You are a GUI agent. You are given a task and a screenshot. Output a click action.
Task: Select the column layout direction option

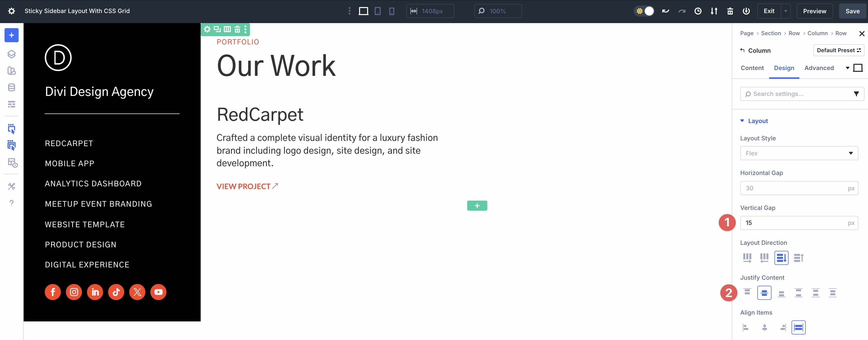click(781, 258)
